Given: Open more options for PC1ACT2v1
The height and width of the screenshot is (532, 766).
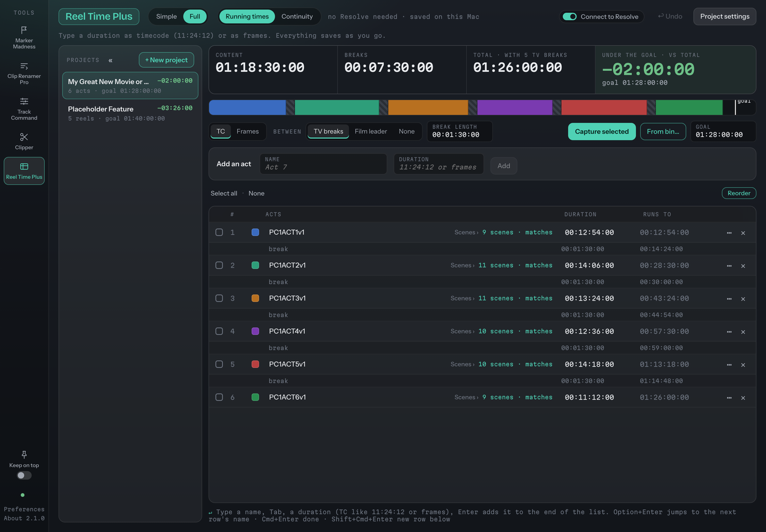Looking at the screenshot, I should pos(729,265).
